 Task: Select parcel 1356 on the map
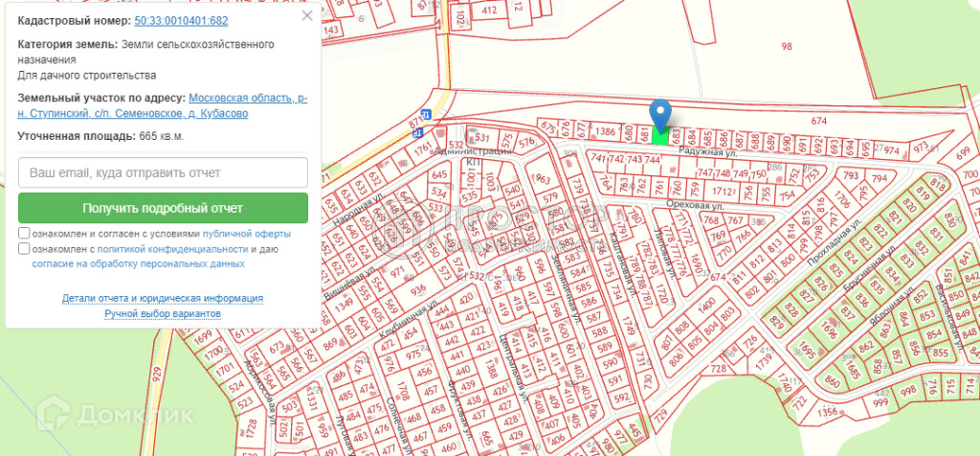826,412
